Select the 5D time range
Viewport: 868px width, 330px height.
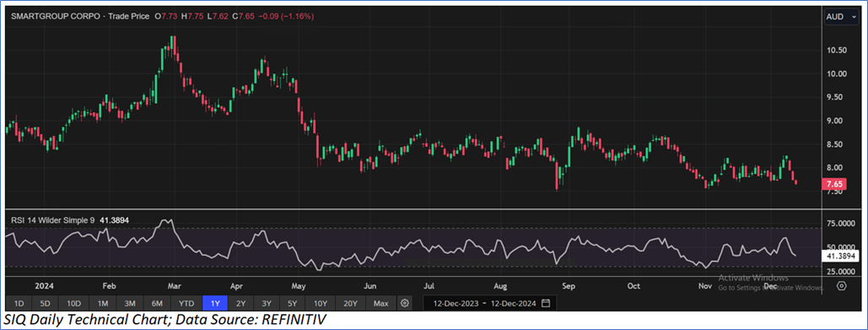click(46, 304)
